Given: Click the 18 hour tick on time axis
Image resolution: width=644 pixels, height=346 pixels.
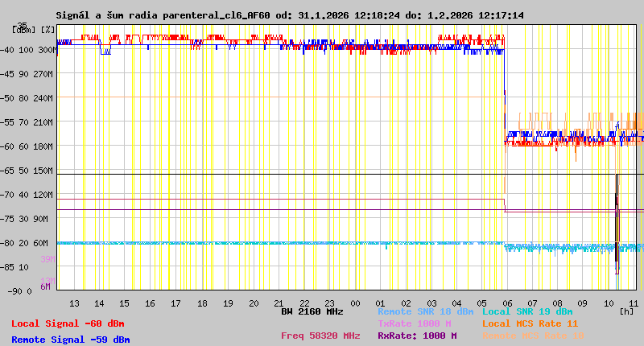Looking at the screenshot, I should pos(202,303).
